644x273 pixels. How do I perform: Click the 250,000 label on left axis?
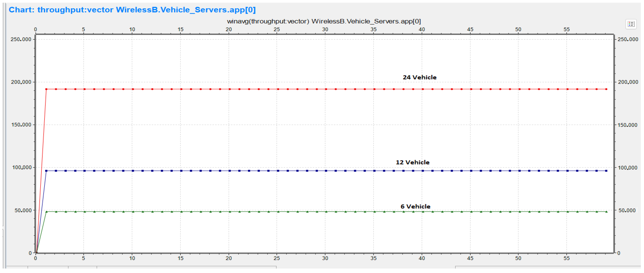(21, 39)
